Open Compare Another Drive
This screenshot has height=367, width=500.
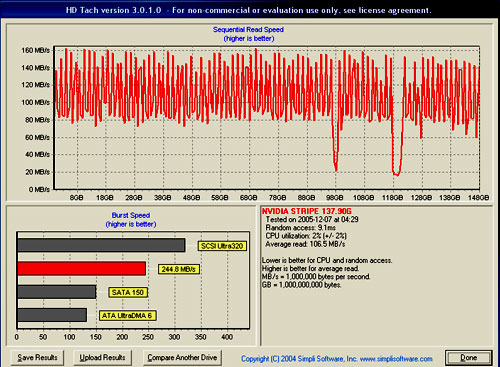[x=182, y=358]
